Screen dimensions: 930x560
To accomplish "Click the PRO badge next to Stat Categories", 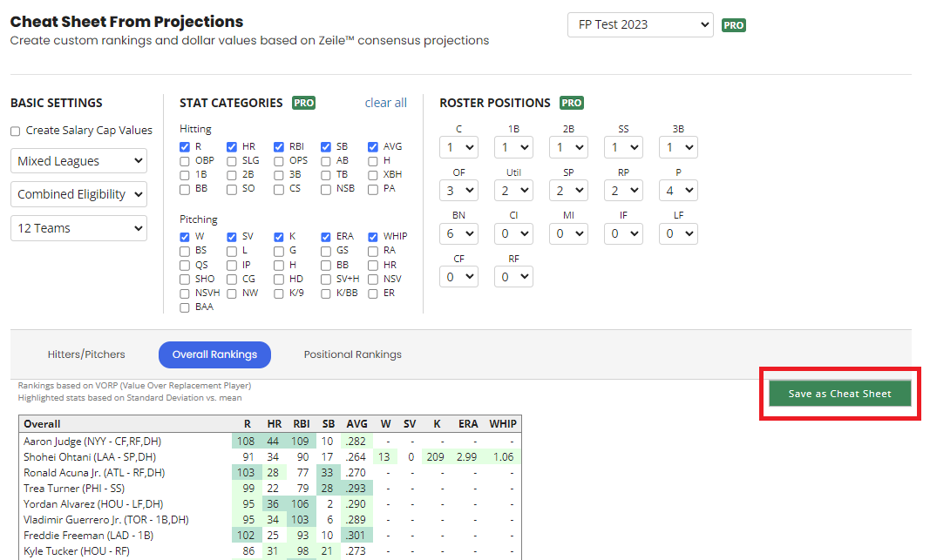I will pyautogui.click(x=303, y=103).
